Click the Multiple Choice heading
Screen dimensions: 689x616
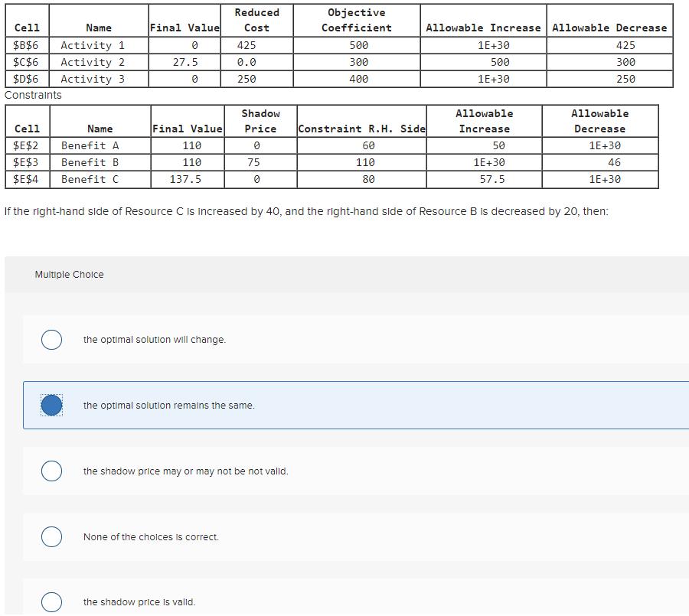(68, 273)
